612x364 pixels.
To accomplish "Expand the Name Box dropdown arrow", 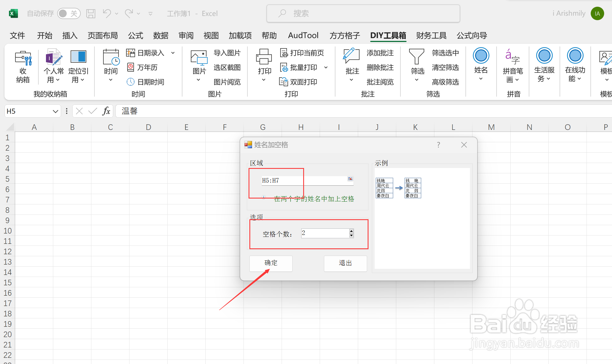I will pyautogui.click(x=55, y=111).
